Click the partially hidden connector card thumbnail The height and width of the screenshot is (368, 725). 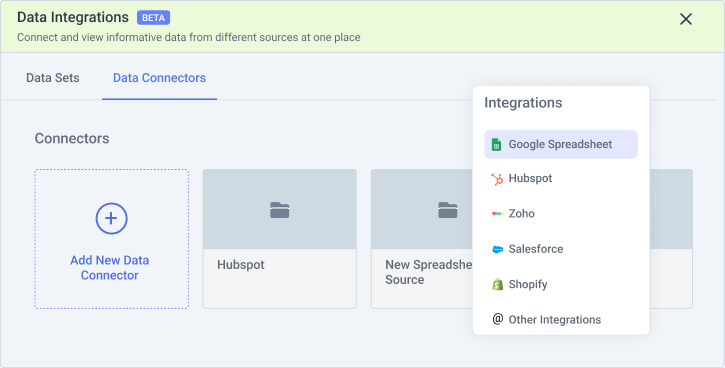click(671, 209)
